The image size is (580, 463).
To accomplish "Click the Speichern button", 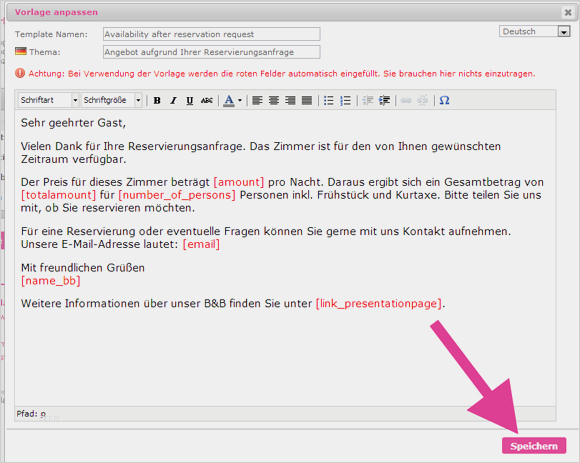I will coord(534,446).
